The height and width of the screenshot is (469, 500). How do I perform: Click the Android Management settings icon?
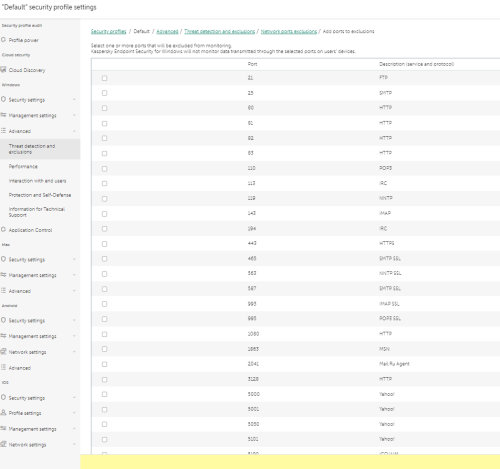pyautogui.click(x=3, y=336)
